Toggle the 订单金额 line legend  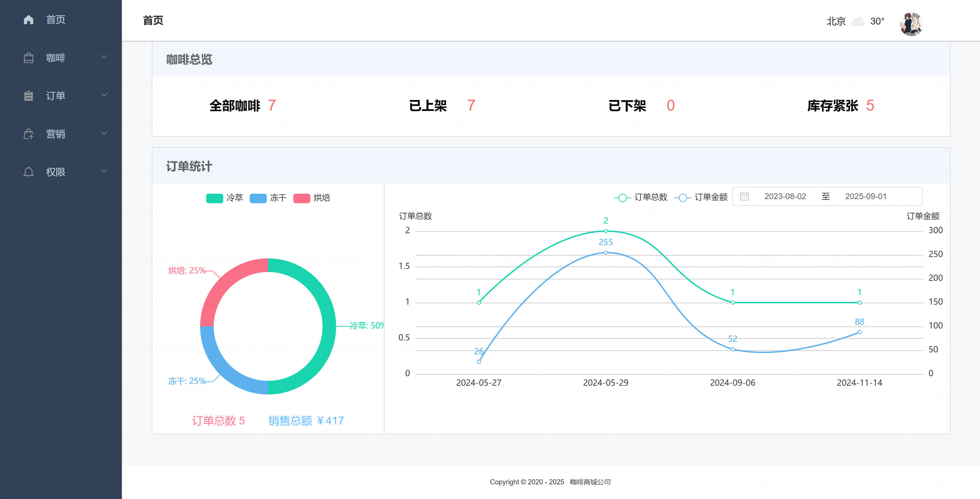[x=701, y=197]
